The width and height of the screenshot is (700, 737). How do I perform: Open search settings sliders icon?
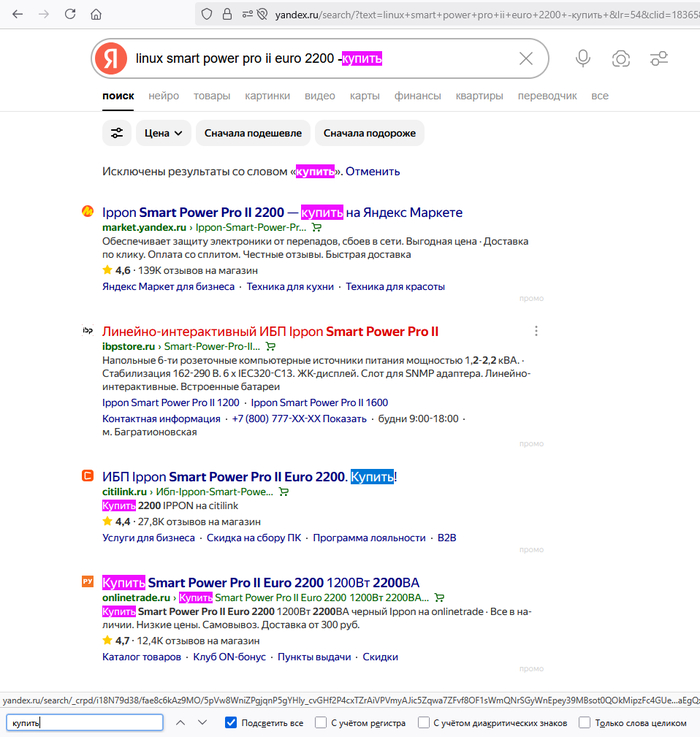point(658,59)
